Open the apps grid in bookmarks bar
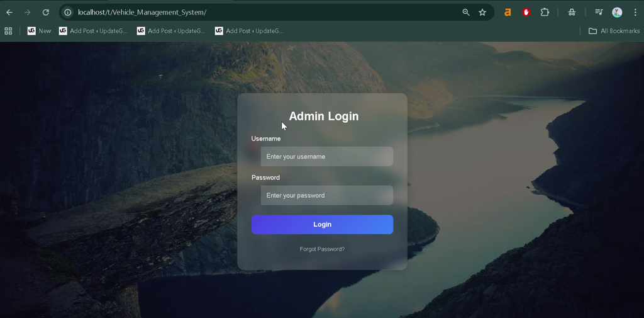The image size is (644, 318). 8,31
